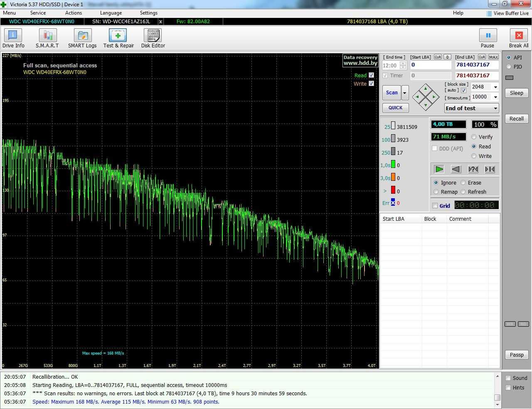Pause the running scan
This screenshot has height=409, width=532.
coord(488,39)
